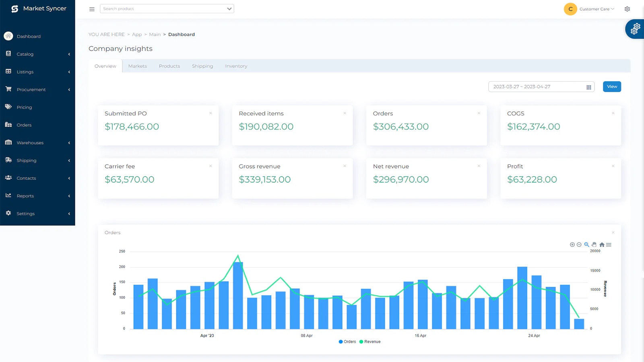Switch to the Inventory tab
644x362 pixels.
pyautogui.click(x=236, y=66)
